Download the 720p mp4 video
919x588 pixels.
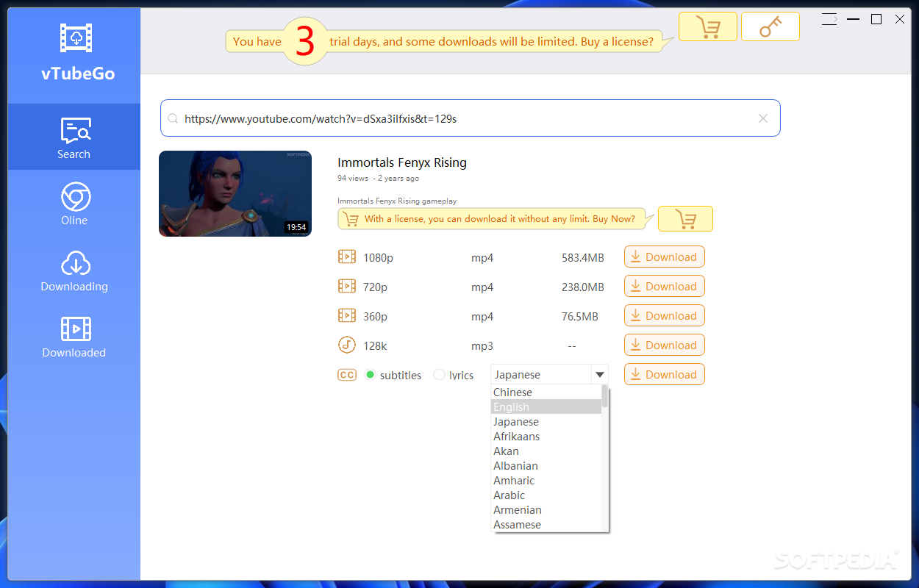pyautogui.click(x=665, y=286)
